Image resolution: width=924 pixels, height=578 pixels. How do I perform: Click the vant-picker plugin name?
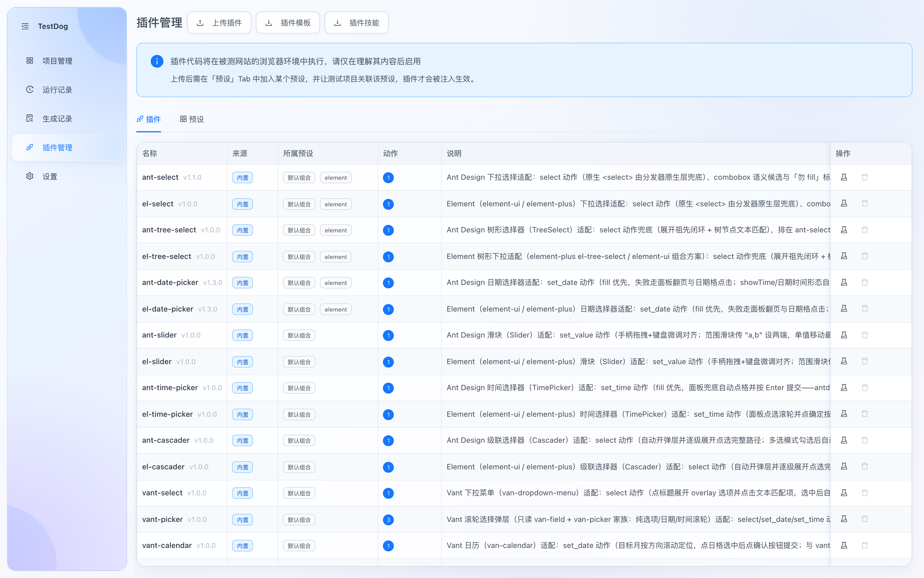click(x=163, y=520)
